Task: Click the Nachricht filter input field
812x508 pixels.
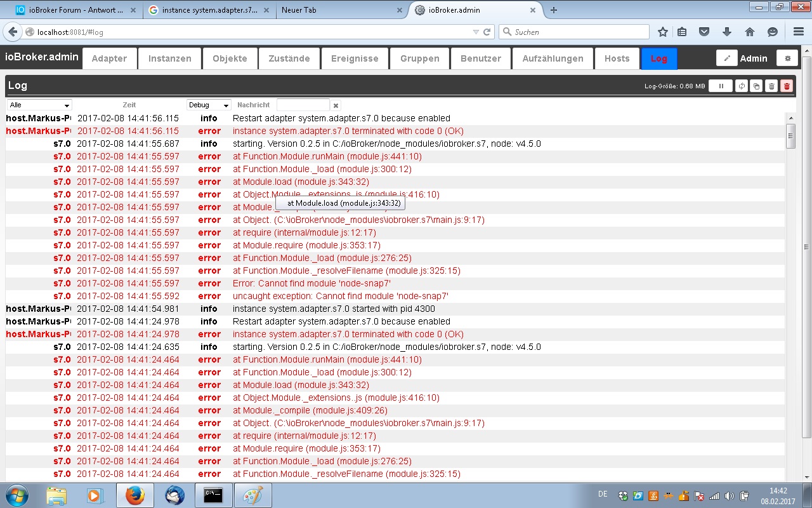Action: tap(303, 105)
